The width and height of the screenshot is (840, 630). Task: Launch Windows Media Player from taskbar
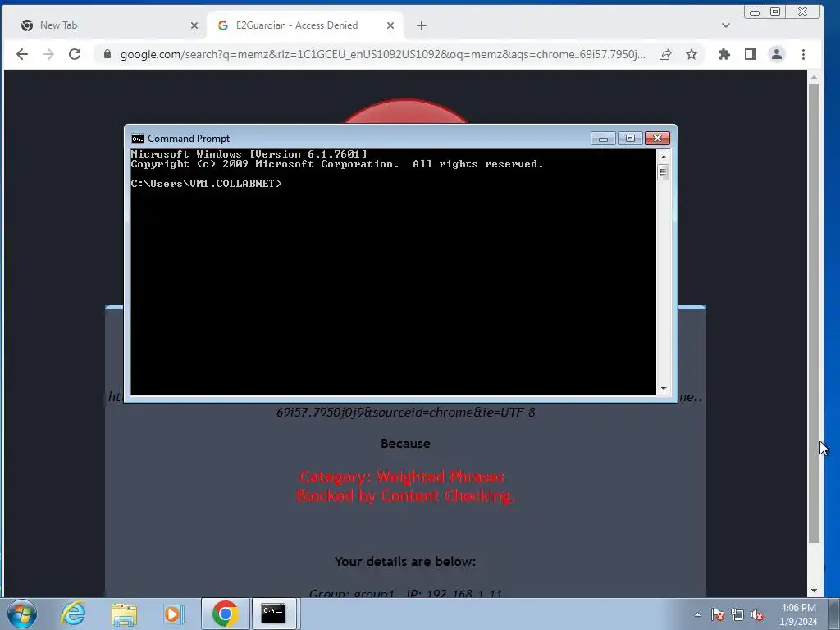(174, 614)
